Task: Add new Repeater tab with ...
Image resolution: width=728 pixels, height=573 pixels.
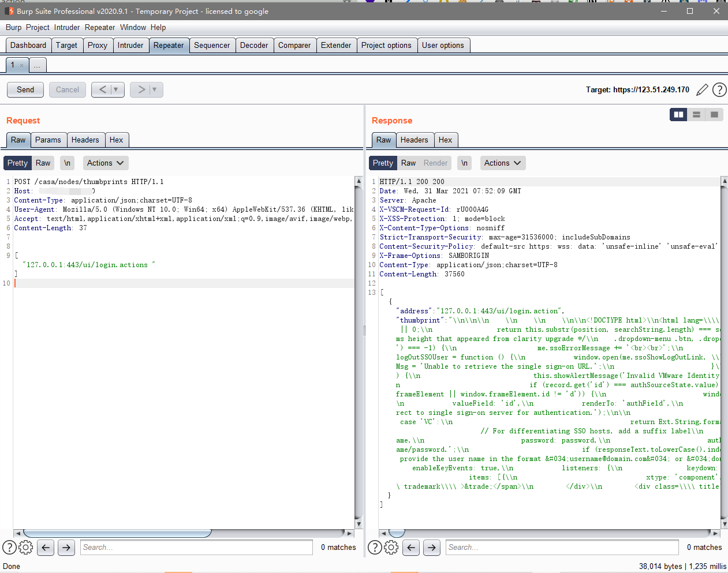Action: pyautogui.click(x=37, y=65)
